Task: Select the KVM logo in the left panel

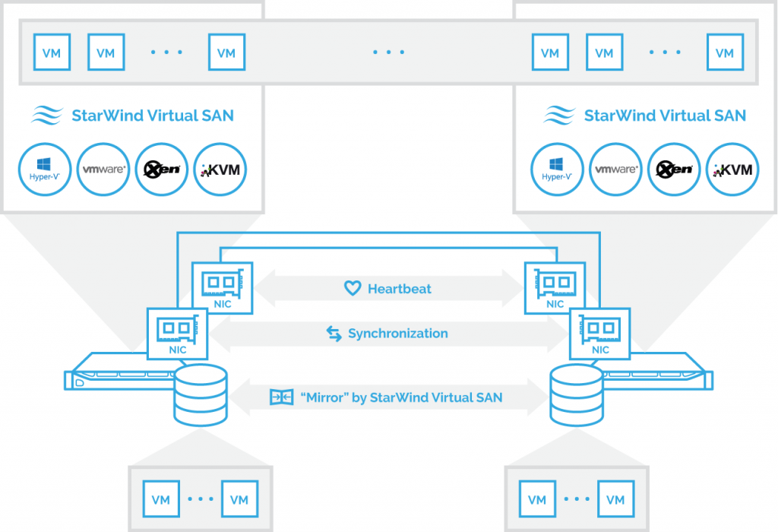Action: tap(220, 169)
